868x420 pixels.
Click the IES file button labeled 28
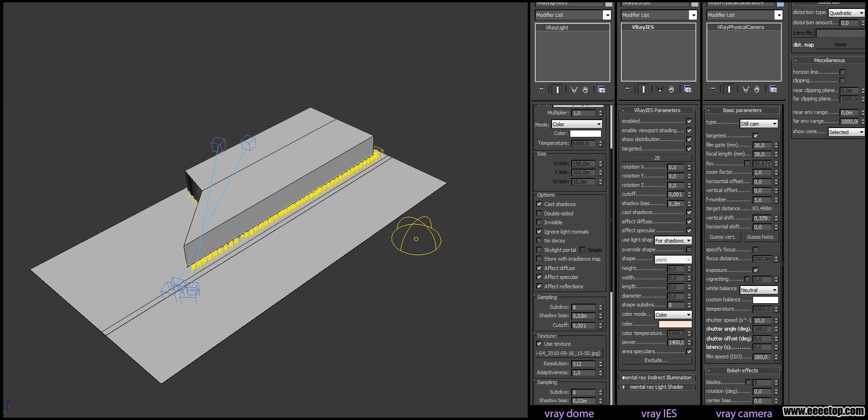tap(657, 158)
